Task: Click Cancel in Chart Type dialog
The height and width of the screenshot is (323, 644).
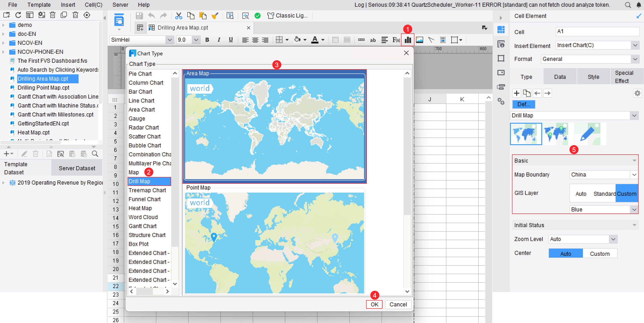Action: [x=398, y=304]
